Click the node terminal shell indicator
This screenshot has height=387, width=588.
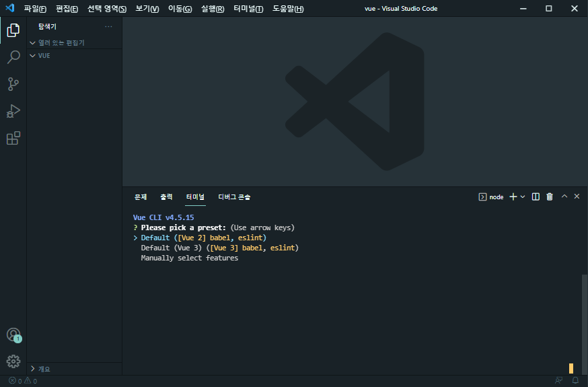(x=491, y=197)
